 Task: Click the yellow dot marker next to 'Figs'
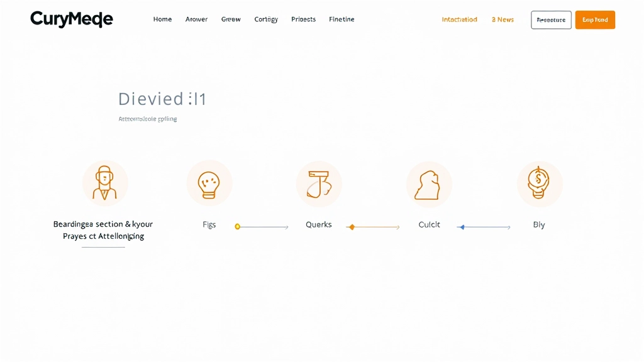click(238, 226)
